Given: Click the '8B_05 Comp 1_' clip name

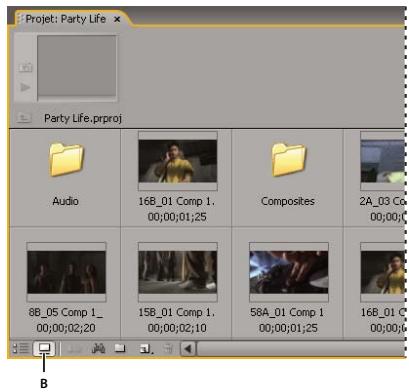Looking at the screenshot, I should [x=66, y=312].
